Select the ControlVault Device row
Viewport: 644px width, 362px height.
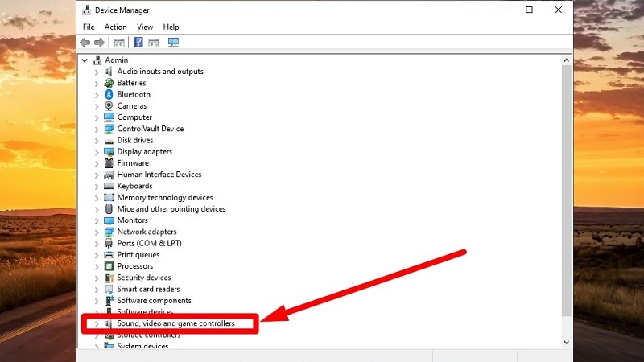[x=151, y=129]
